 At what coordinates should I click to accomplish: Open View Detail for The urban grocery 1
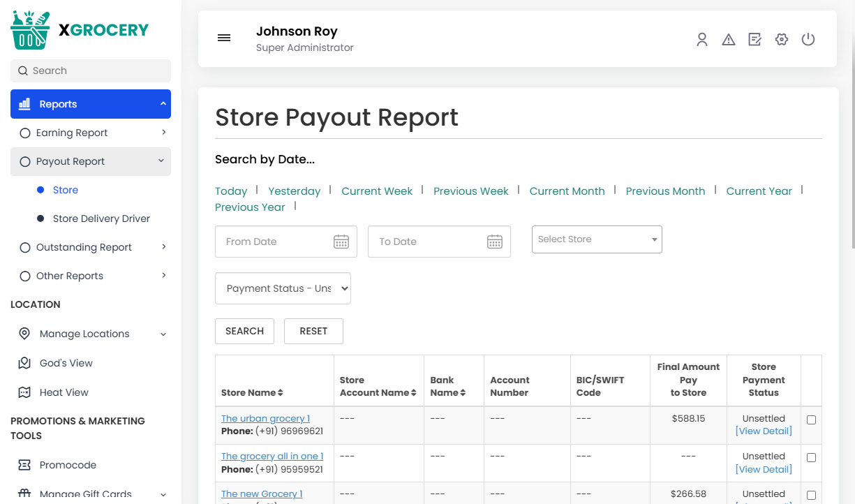(763, 431)
